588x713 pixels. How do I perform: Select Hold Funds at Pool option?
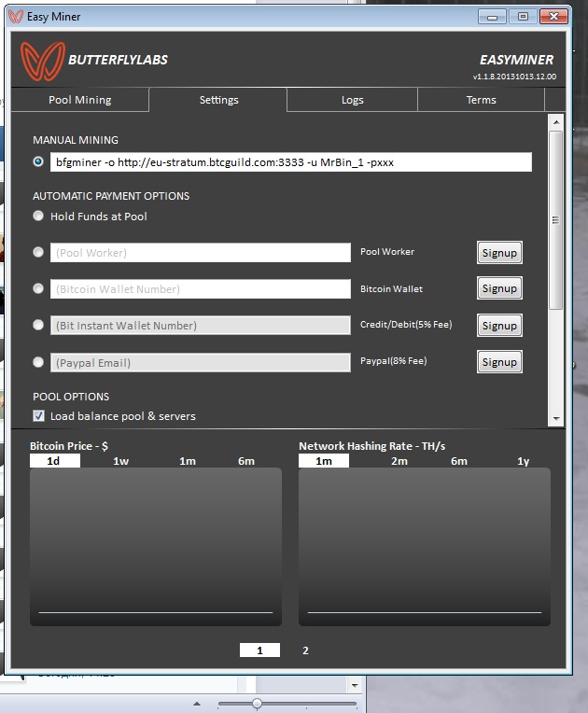click(x=38, y=216)
